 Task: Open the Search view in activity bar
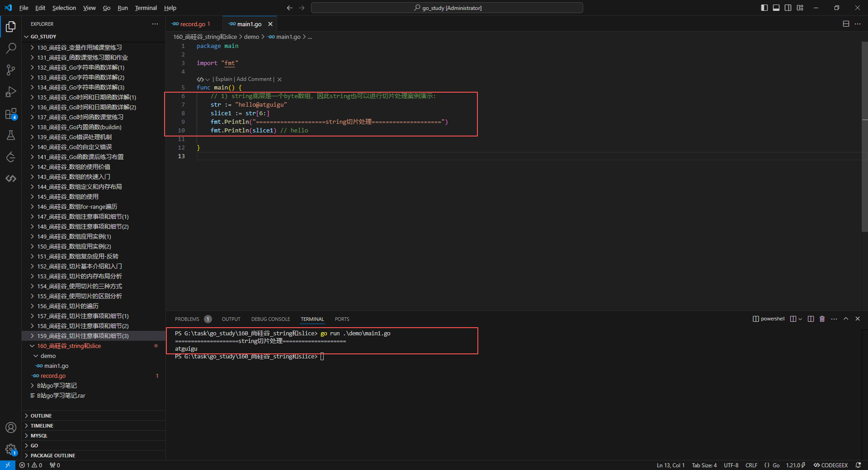[x=11, y=48]
